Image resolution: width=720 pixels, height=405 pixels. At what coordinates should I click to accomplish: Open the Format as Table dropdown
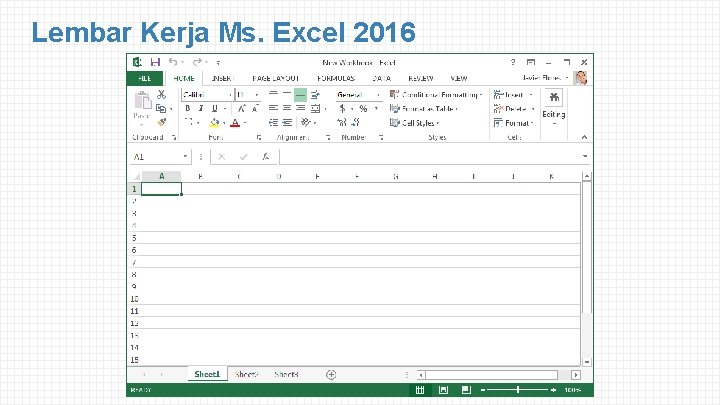[x=423, y=109]
